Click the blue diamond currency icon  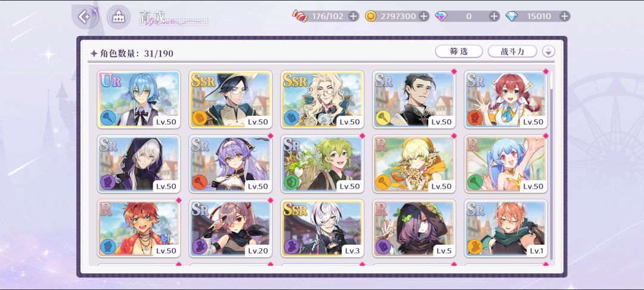click(512, 17)
